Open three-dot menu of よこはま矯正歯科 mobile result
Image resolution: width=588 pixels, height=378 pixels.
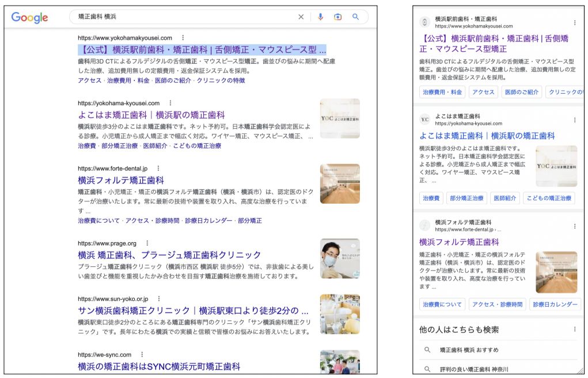pos(575,120)
